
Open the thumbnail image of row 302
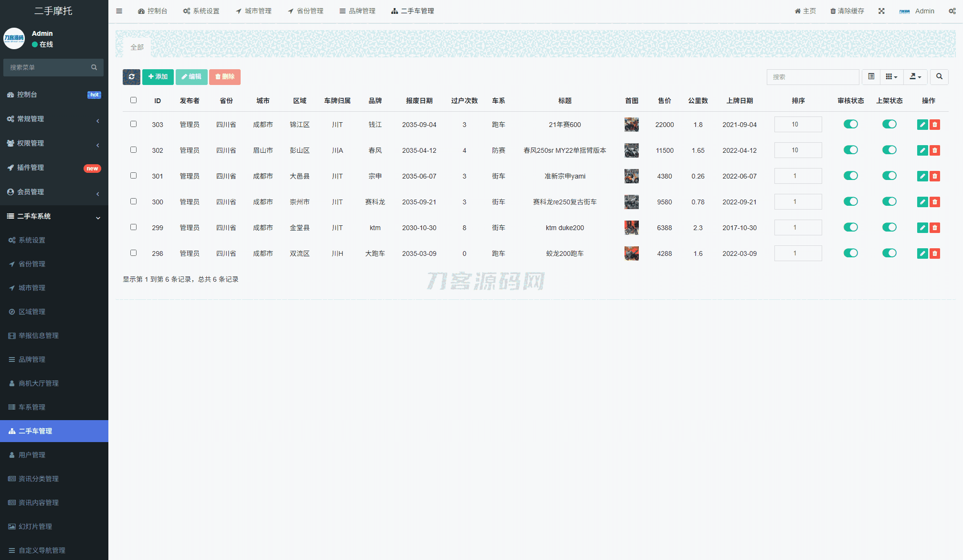631,150
